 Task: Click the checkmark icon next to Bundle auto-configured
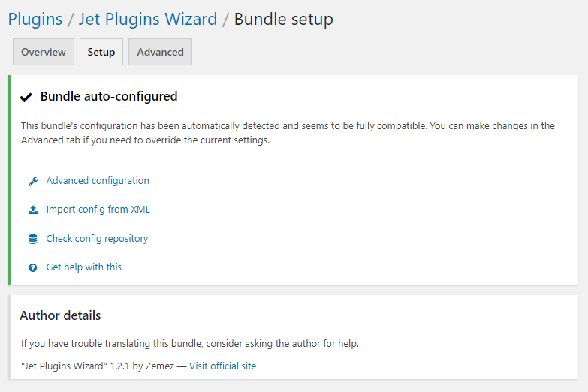(26, 97)
